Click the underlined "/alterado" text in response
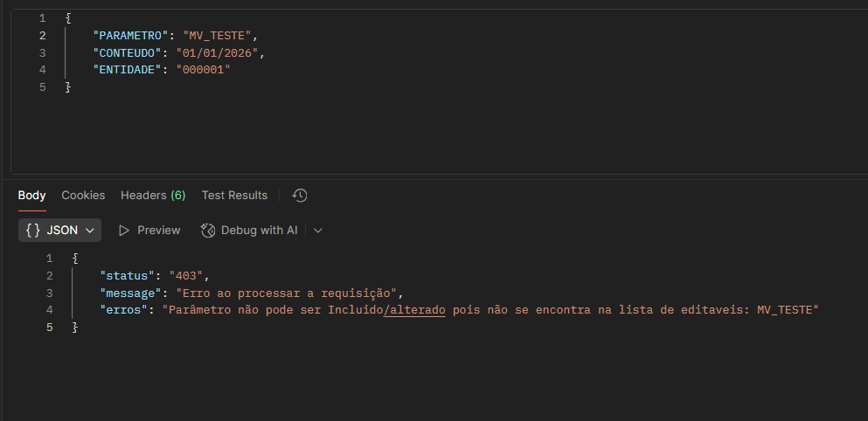 (x=414, y=310)
